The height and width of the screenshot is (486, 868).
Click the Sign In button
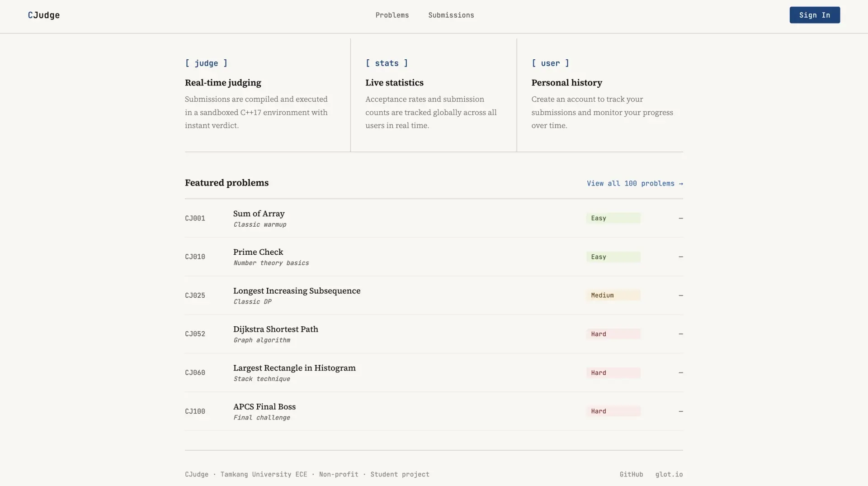point(815,15)
